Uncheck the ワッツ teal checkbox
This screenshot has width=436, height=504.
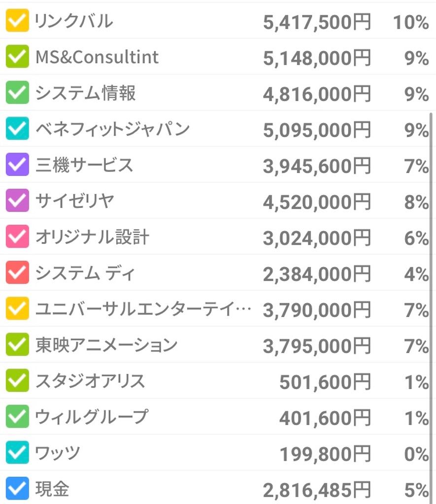[x=17, y=453]
